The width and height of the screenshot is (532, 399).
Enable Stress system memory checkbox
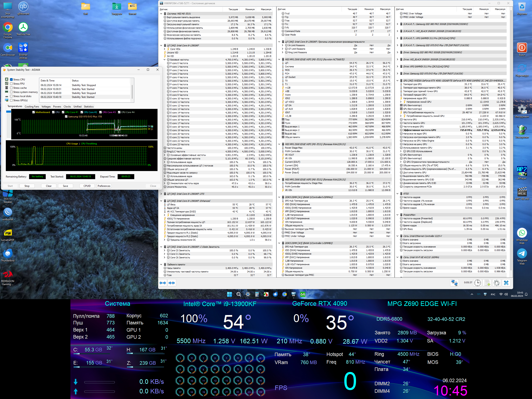point(11,92)
